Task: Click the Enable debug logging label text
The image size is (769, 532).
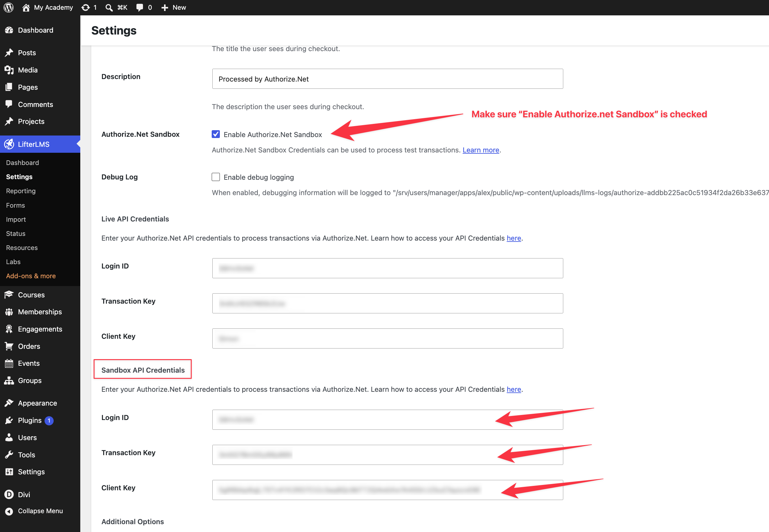Action: [258, 177]
